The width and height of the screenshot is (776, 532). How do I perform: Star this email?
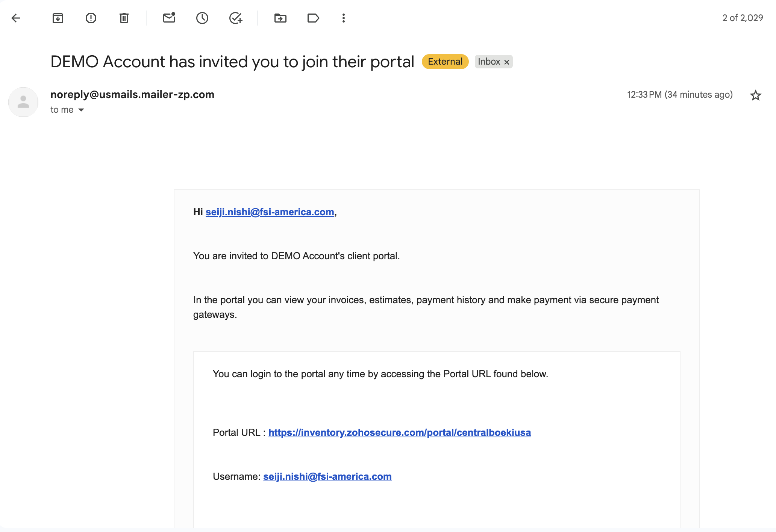755,95
